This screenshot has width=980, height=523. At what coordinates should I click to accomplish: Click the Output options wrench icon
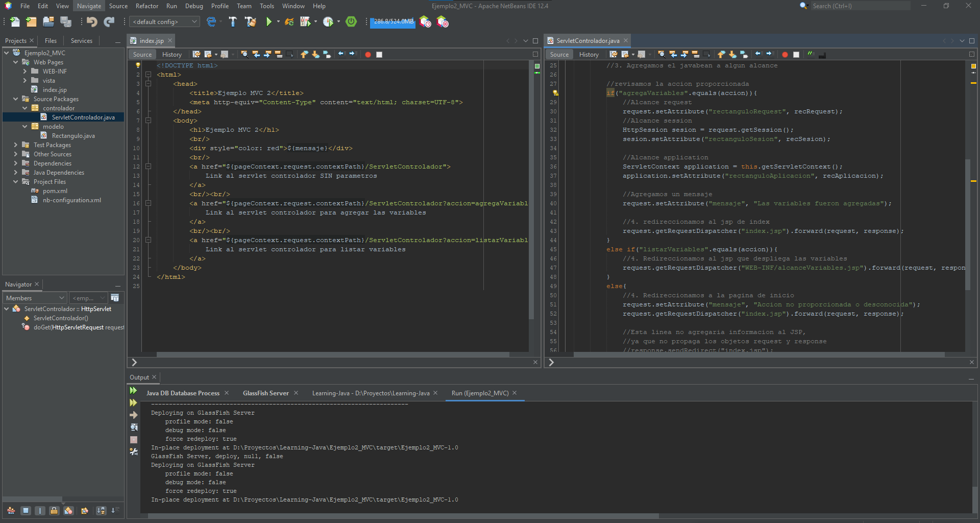coord(134,452)
